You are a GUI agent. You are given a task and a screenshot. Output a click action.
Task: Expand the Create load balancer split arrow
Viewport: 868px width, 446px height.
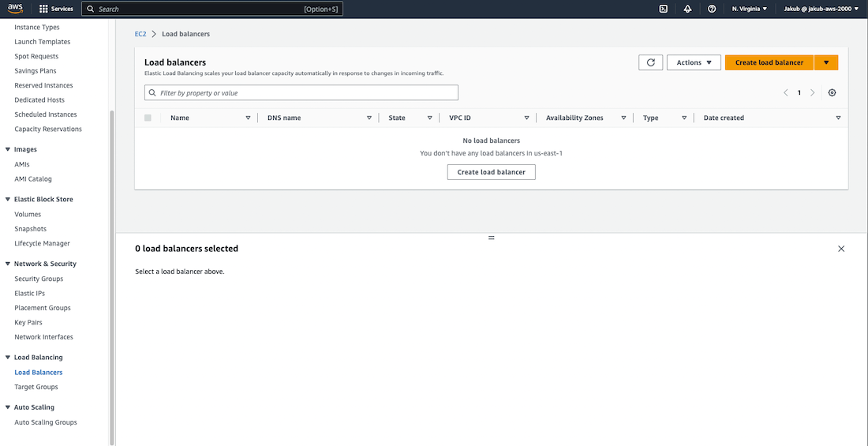point(825,62)
